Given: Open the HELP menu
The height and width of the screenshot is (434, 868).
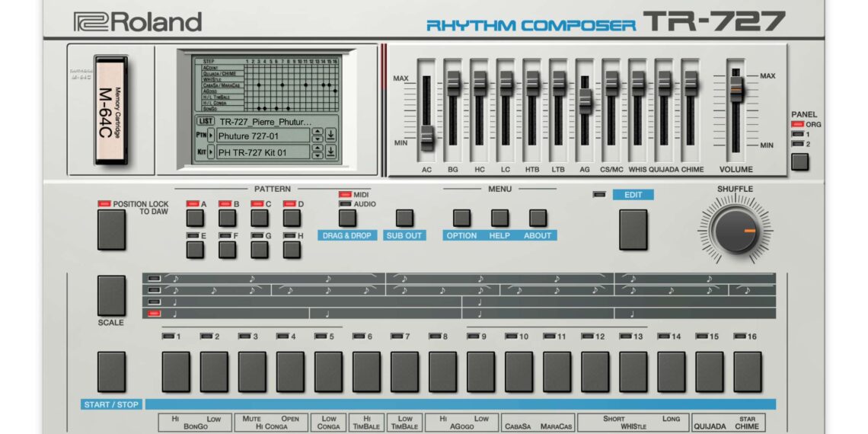Looking at the screenshot, I should point(499,218).
